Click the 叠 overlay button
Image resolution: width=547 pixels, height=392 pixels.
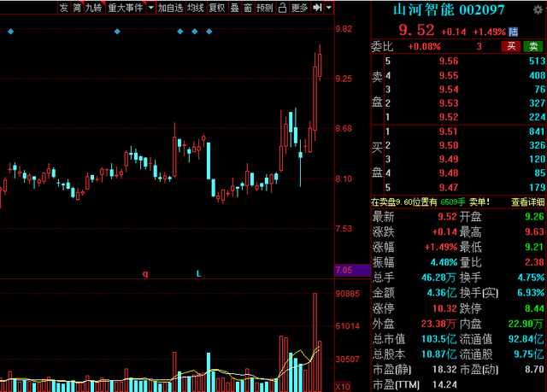(x=235, y=8)
